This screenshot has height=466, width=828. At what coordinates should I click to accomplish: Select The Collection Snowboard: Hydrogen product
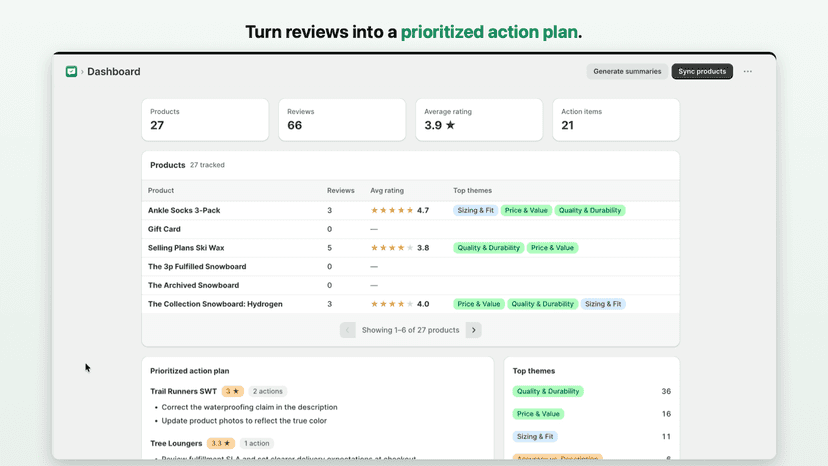[410, 304]
